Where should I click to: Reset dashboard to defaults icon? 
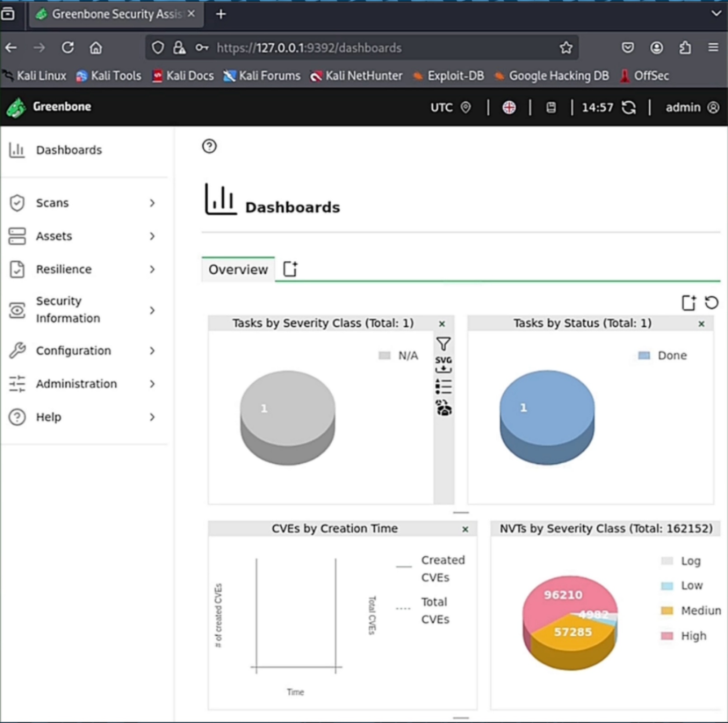(711, 302)
